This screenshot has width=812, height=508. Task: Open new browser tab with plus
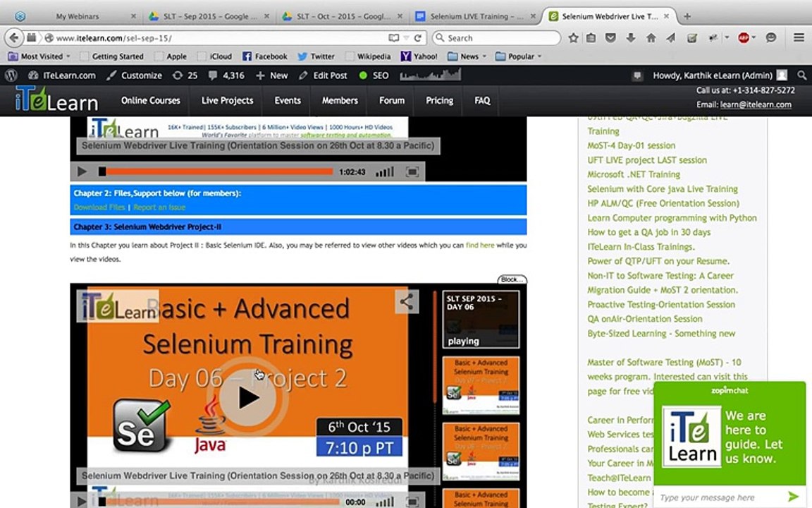tap(687, 16)
